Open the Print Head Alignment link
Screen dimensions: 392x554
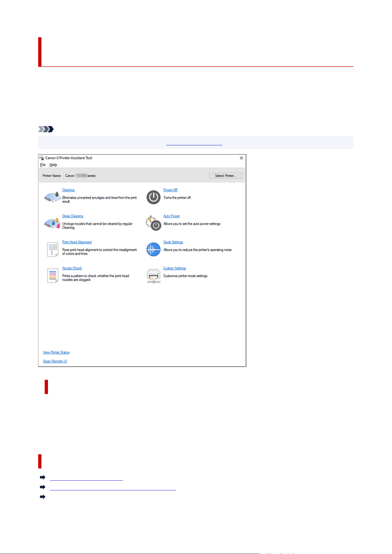click(x=77, y=242)
